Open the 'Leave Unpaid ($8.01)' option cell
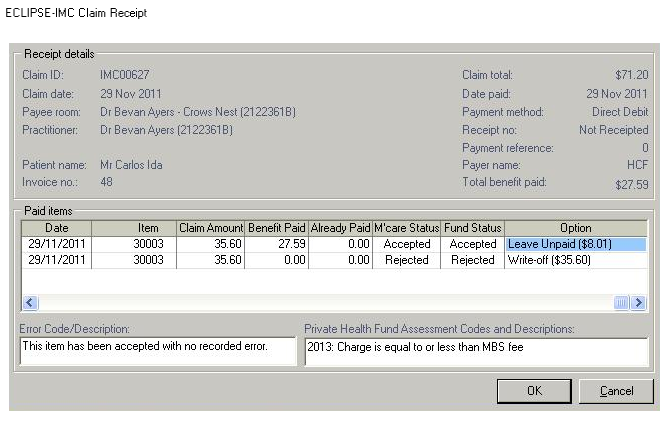This screenshot has height=421, width=669. pos(575,244)
